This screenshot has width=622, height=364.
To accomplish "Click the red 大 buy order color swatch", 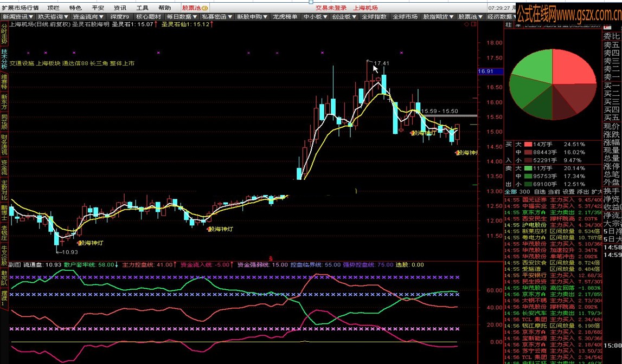I will coord(528,145).
